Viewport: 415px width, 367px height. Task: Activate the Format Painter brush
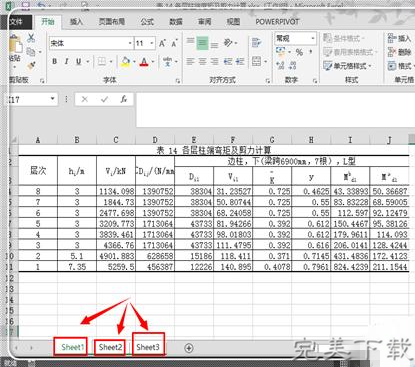point(31,65)
